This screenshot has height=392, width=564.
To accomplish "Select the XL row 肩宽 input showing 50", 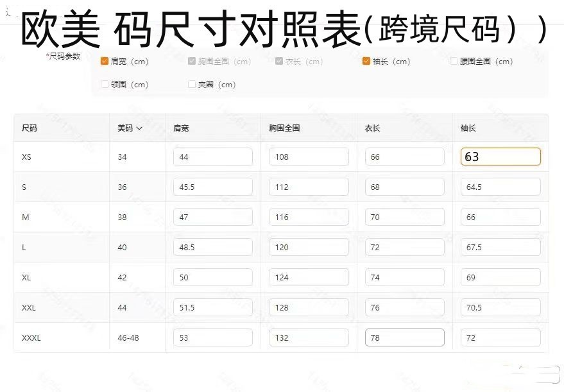I will point(212,277).
